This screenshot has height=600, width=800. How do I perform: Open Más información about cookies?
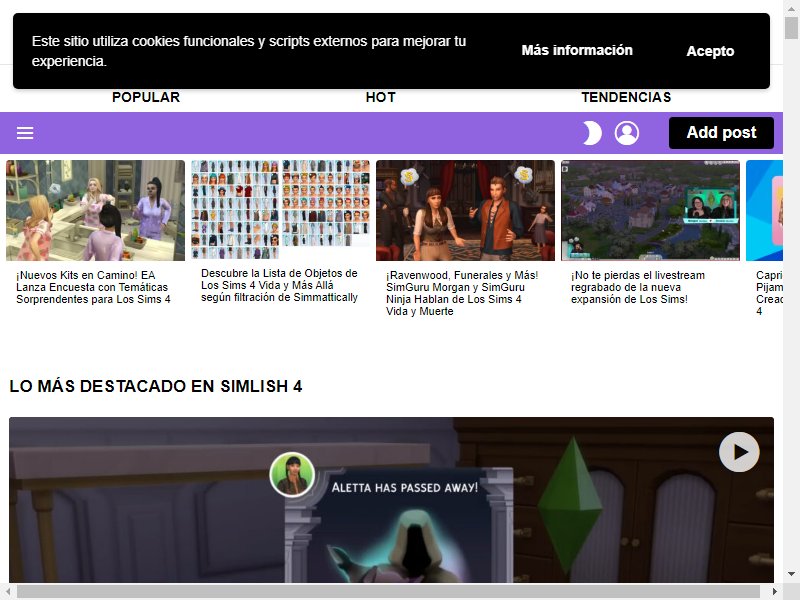(577, 50)
